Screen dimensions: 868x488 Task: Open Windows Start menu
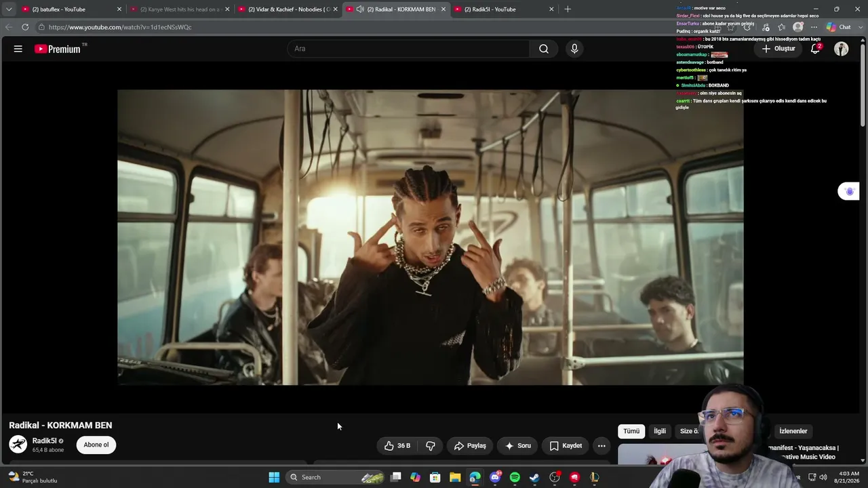point(274,477)
